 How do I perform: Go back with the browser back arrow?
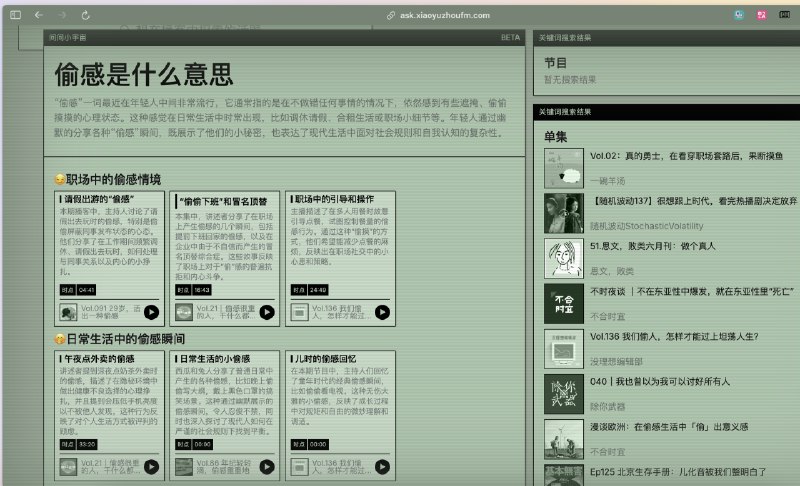(39, 15)
